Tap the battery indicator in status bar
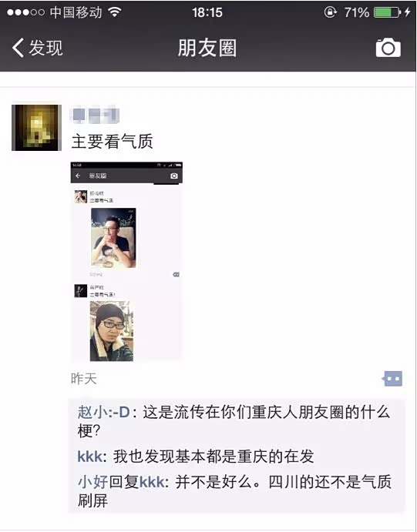Screen dimensions: 417x532 point(388,12)
